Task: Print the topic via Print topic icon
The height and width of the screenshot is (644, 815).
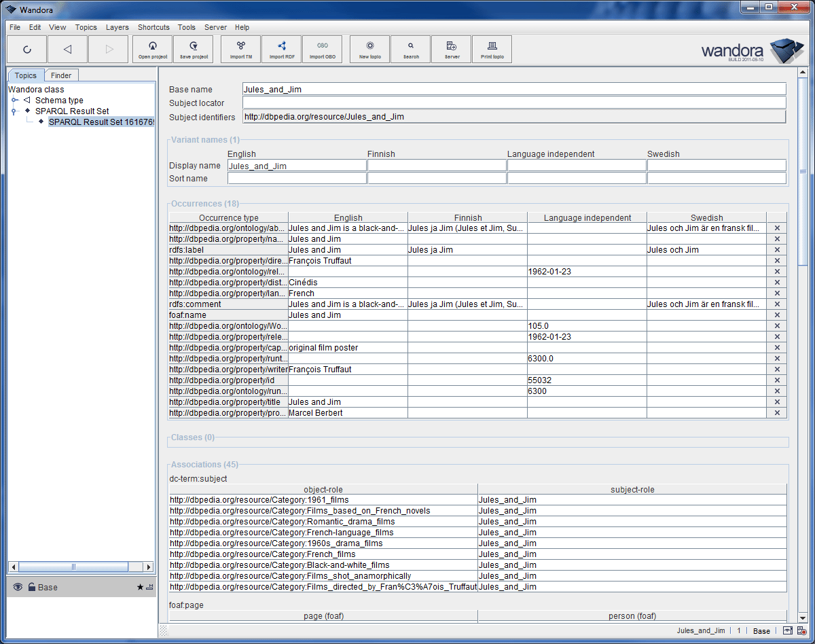Action: 492,49
